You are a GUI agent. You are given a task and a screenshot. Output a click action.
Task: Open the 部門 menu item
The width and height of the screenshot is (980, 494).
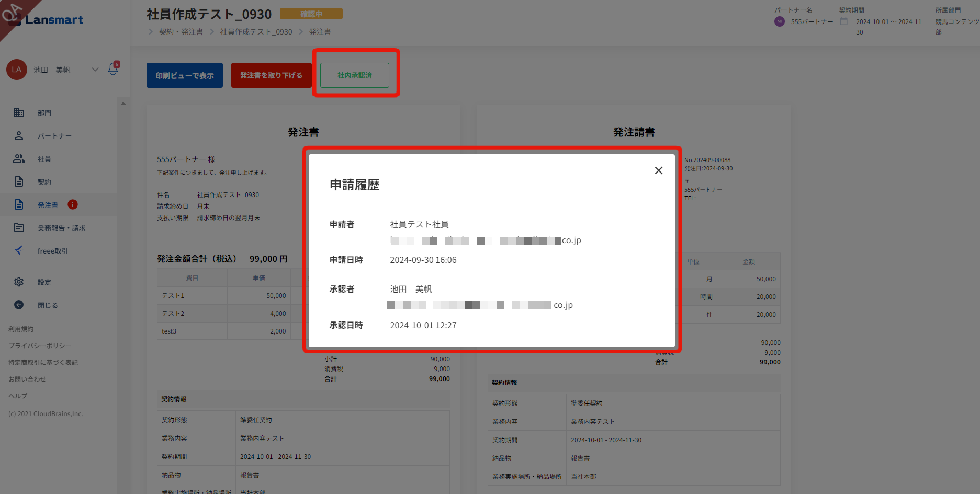coord(44,113)
